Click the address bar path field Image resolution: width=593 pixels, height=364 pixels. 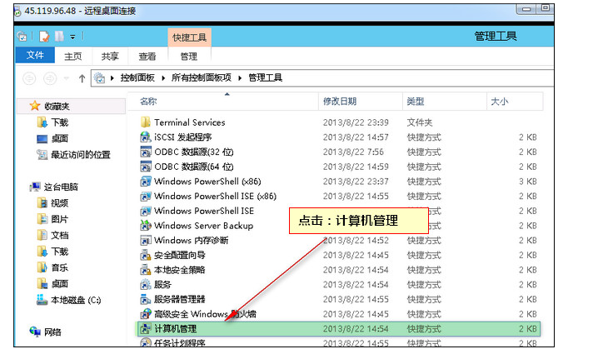[416, 78]
